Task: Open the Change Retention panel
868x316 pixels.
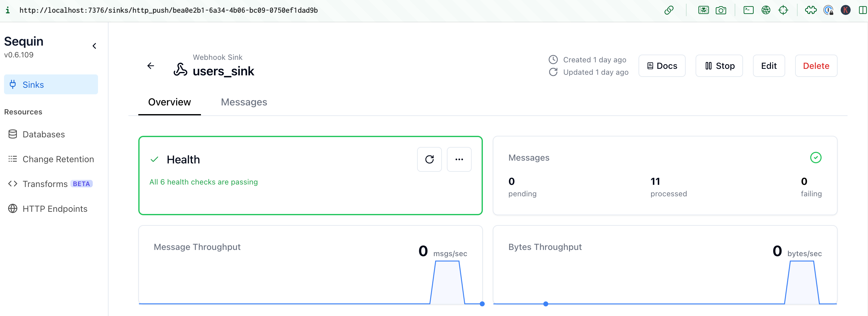Action: 58,159
